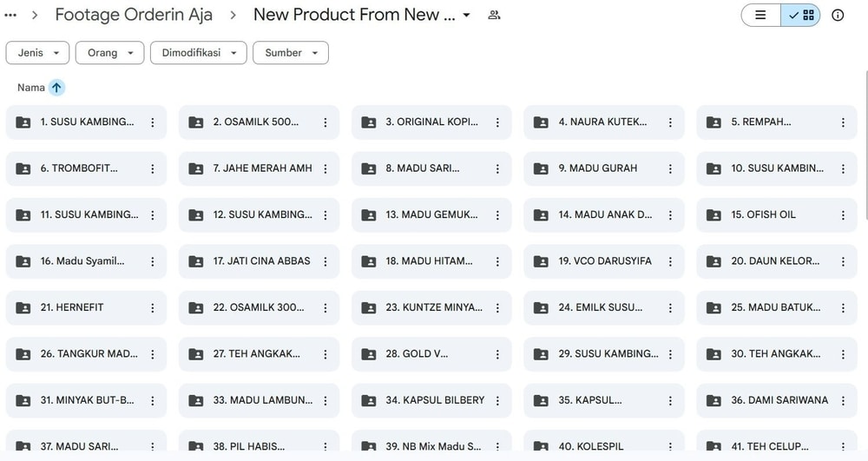Open the Sumber filter dropdown

pos(290,53)
